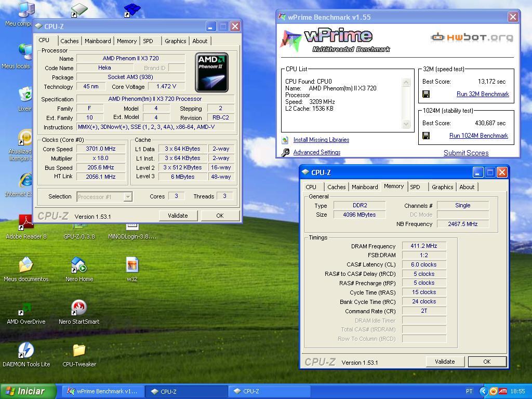Open the Iniciar start menu button

(x=28, y=391)
